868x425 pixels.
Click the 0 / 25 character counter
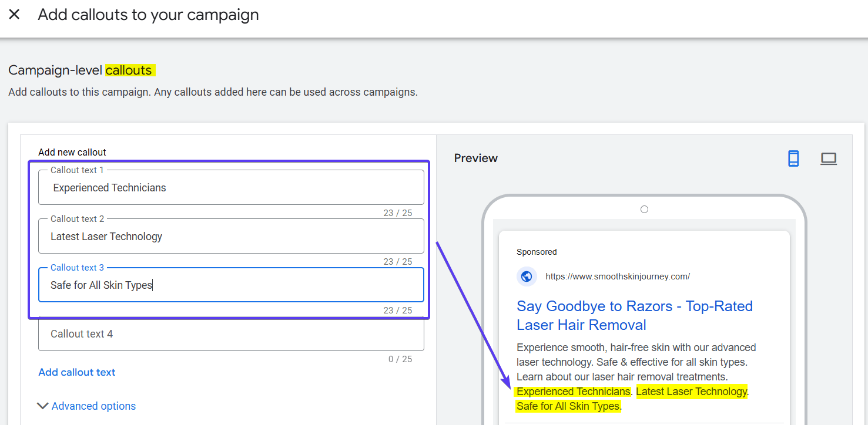point(400,359)
